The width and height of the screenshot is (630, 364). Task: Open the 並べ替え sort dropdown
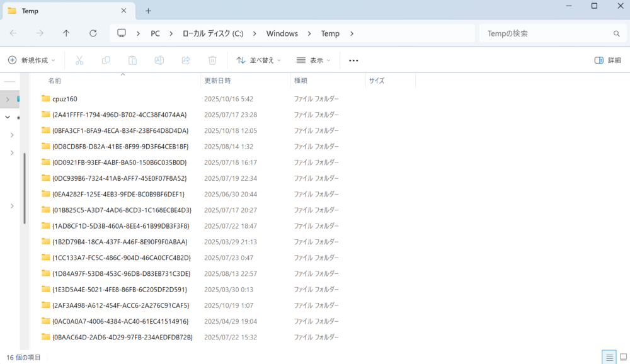tap(258, 60)
